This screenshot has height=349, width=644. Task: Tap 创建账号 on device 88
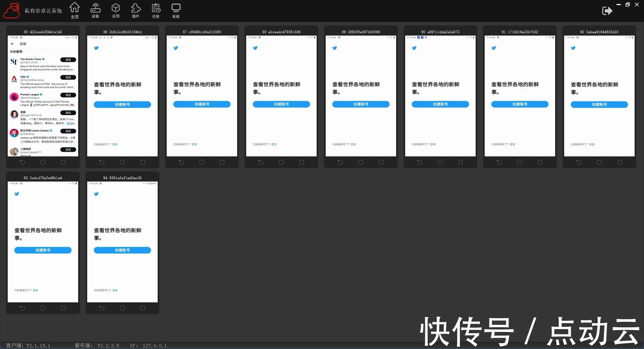[x=281, y=104]
